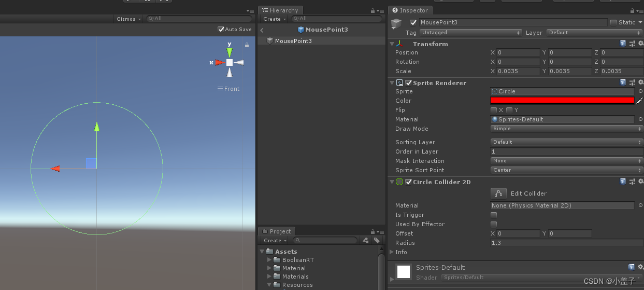Open the Inspector panel options menu
Screen dimensions: 644x290
pos(640,11)
